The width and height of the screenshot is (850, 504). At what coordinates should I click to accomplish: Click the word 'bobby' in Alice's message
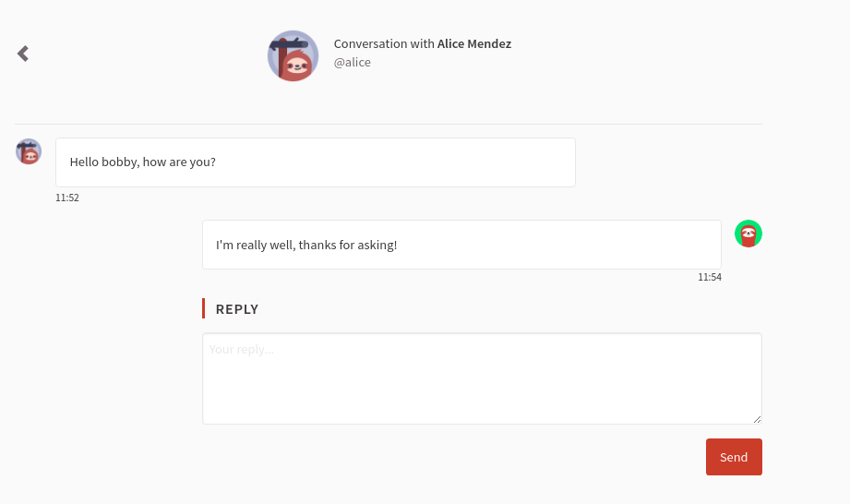tap(120, 162)
